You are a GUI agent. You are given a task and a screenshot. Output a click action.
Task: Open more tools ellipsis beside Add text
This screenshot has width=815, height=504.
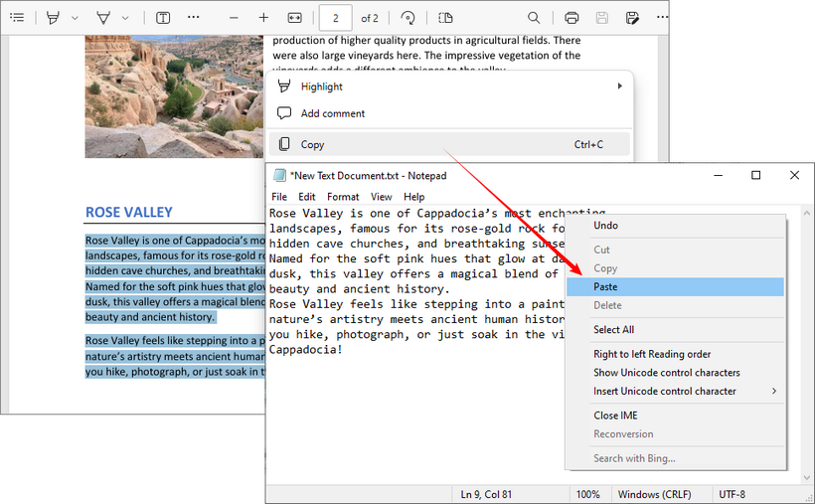click(x=194, y=17)
